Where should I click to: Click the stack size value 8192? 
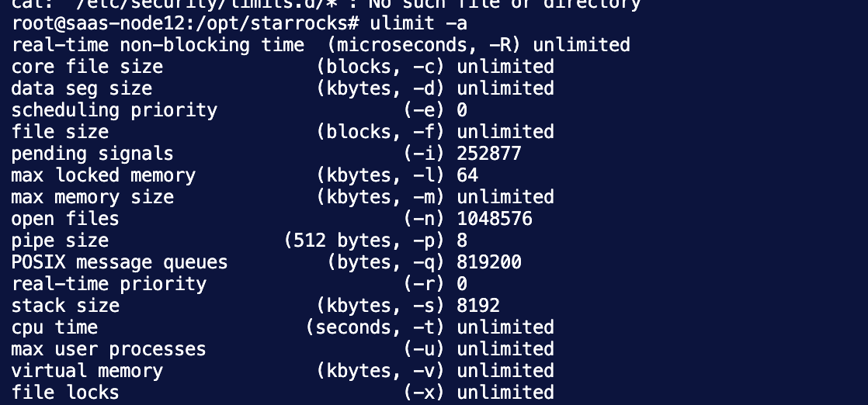[x=478, y=306]
